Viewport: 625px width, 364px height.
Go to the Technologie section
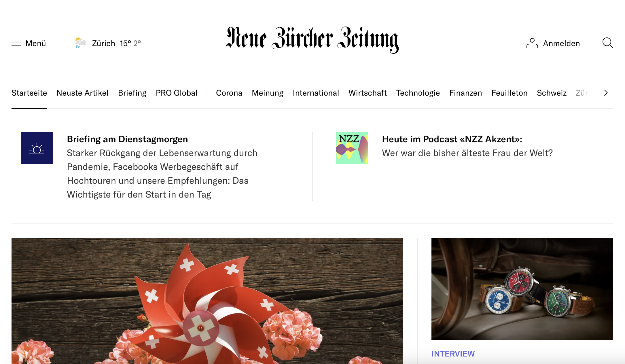click(418, 93)
